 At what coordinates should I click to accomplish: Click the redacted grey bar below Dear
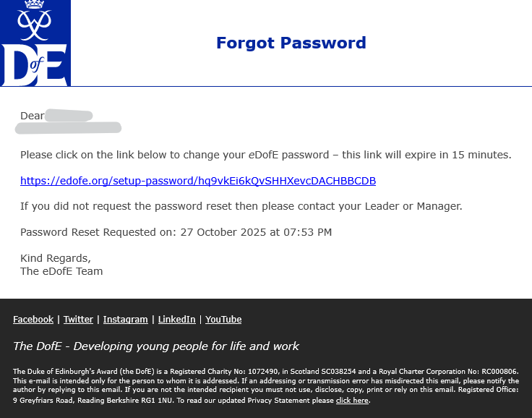pyautogui.click(x=69, y=128)
